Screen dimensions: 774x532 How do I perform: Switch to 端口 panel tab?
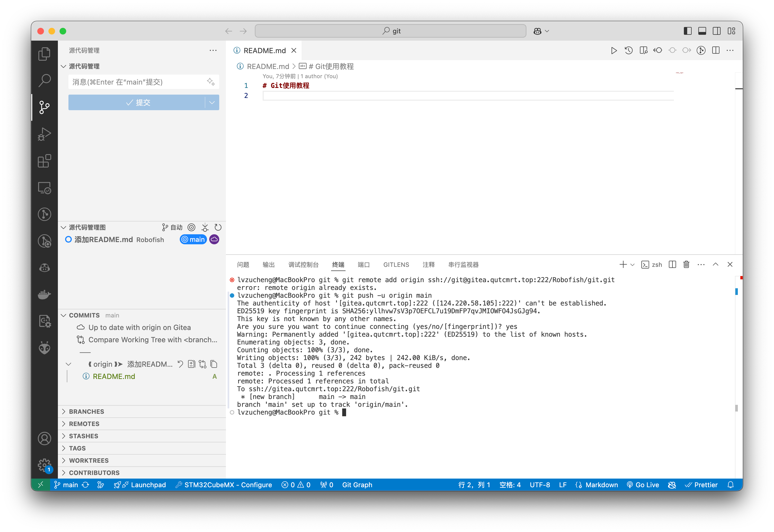coord(363,264)
